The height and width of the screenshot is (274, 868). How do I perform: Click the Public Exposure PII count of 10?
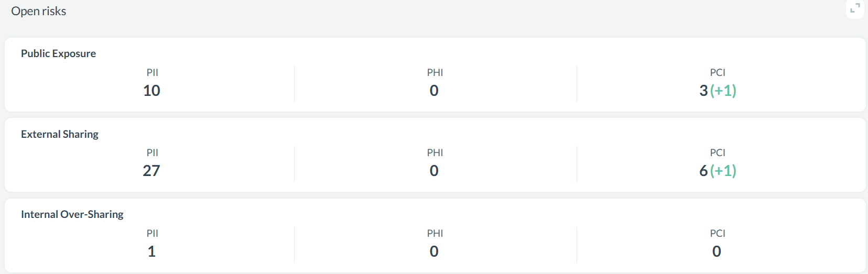point(151,91)
